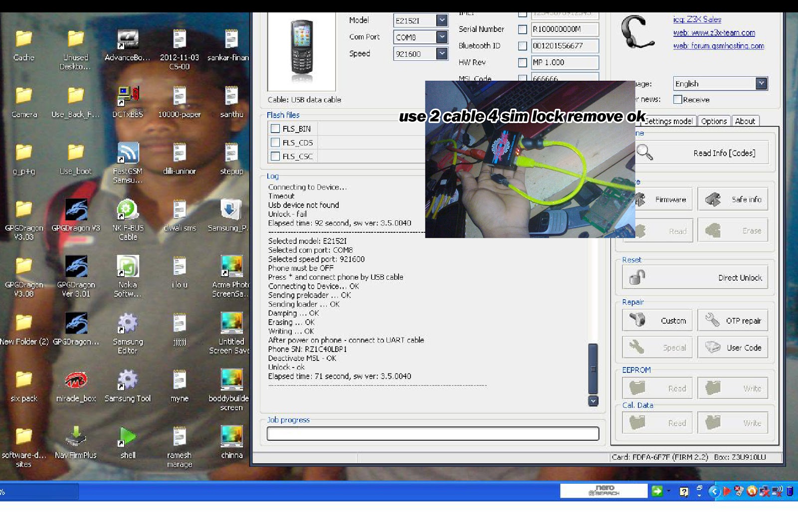
Task: Click the 'Usb device not found' log line
Action: 304,205
